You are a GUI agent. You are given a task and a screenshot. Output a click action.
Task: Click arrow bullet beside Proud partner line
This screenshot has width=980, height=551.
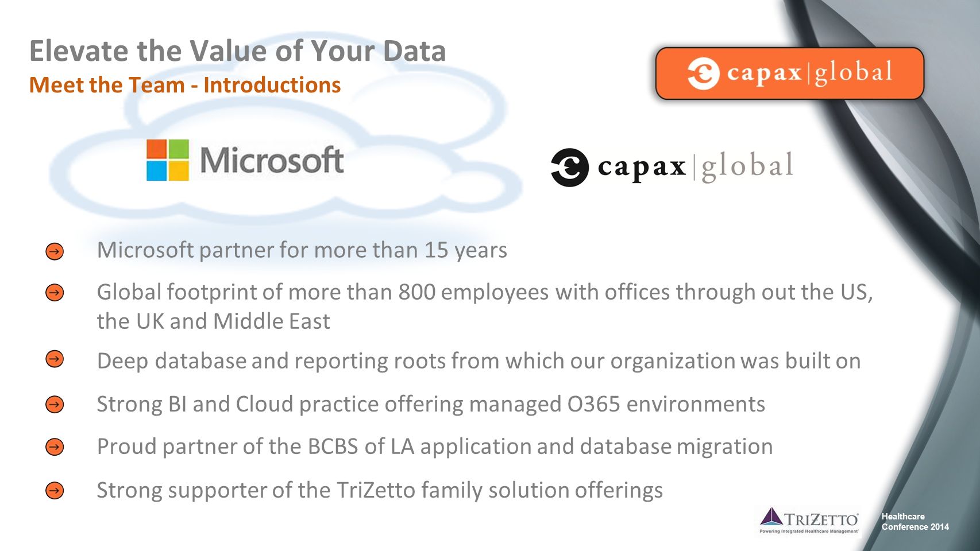(55, 447)
